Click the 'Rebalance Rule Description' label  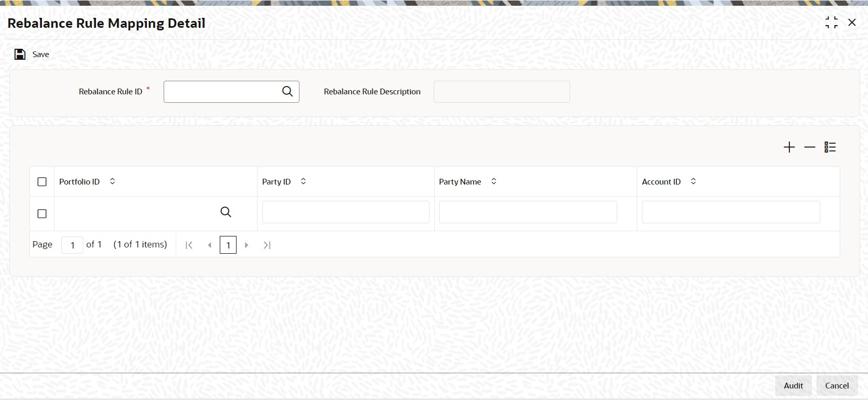point(372,92)
